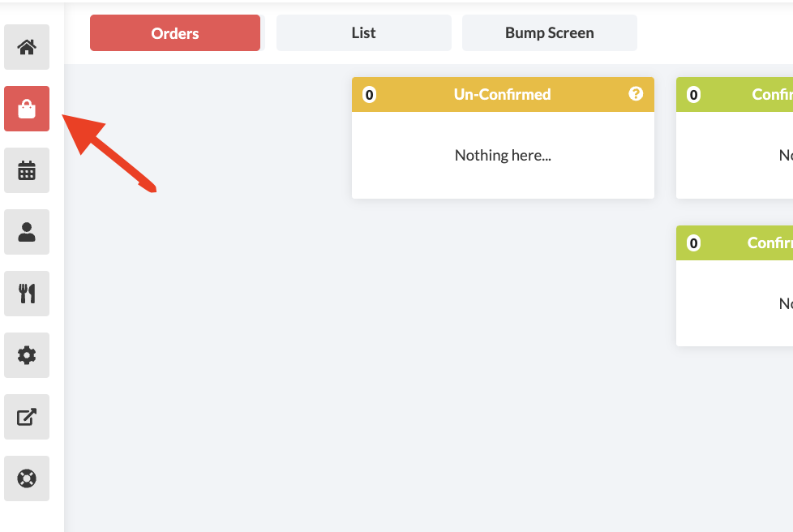Go to the Home dashboard icon
793x532 pixels.
coord(27,47)
